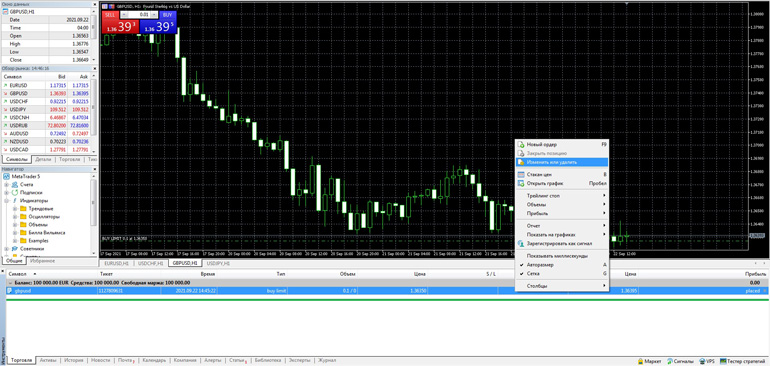Click the MetaTrader 5 root in Навигатор
770x366 pixels.
pos(25,176)
